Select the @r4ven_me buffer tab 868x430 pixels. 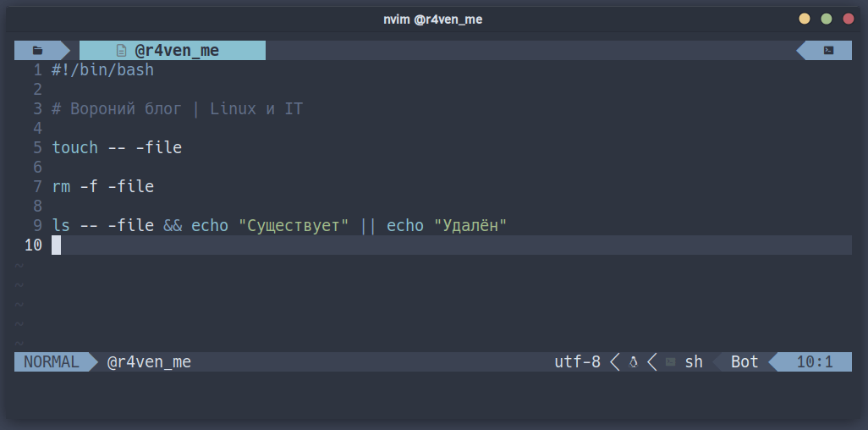pos(173,51)
